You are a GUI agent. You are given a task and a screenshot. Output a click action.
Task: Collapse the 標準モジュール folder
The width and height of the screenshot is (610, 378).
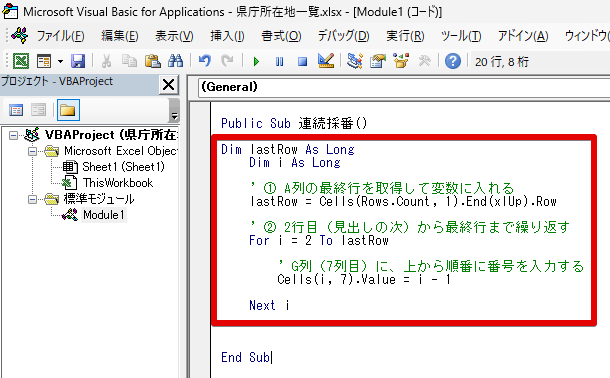tap(33, 200)
